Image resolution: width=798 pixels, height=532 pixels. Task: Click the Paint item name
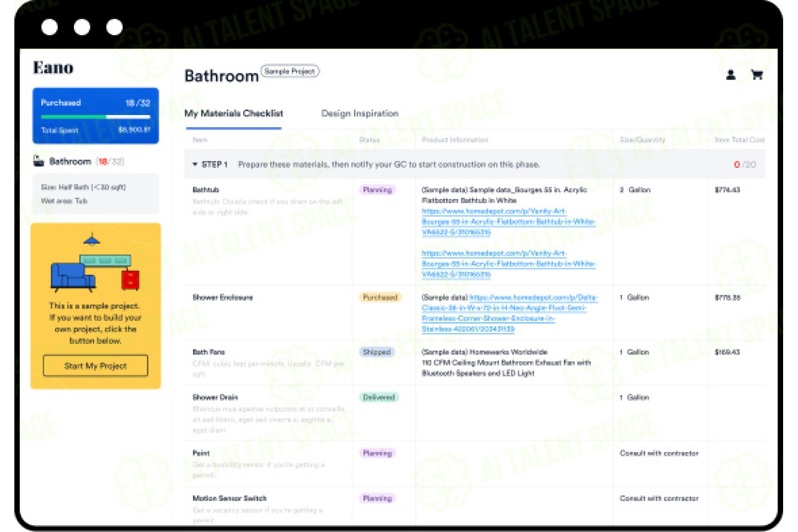pyautogui.click(x=201, y=453)
